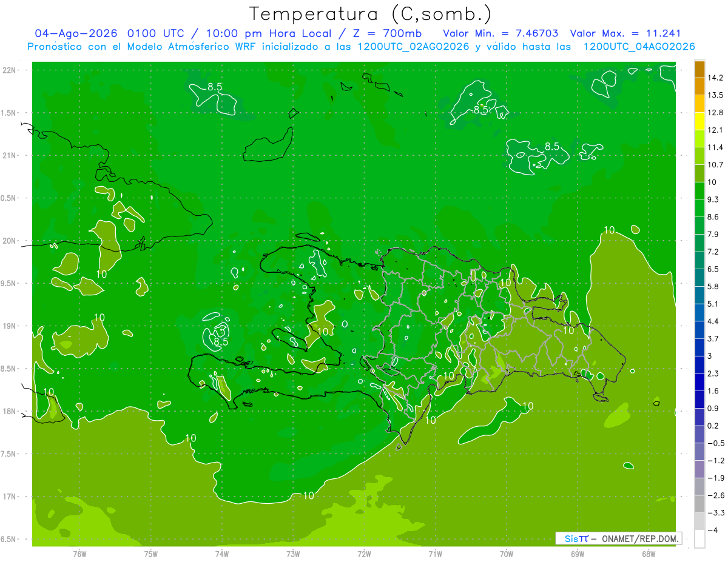
Task: Click the "71W" longitude label
Action: click(x=435, y=554)
